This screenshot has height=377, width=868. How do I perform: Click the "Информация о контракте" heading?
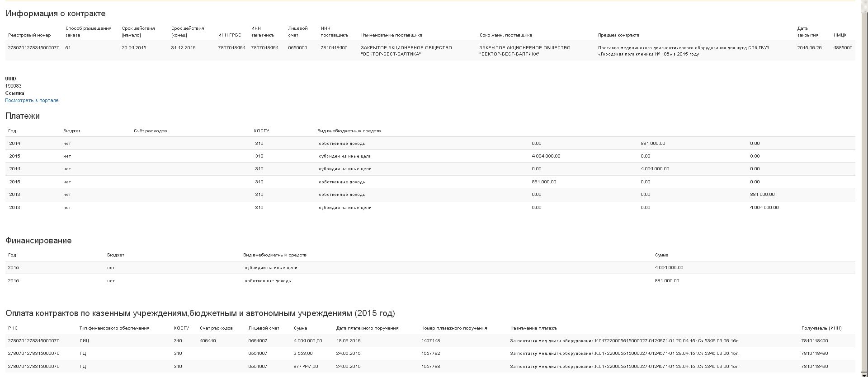click(56, 14)
